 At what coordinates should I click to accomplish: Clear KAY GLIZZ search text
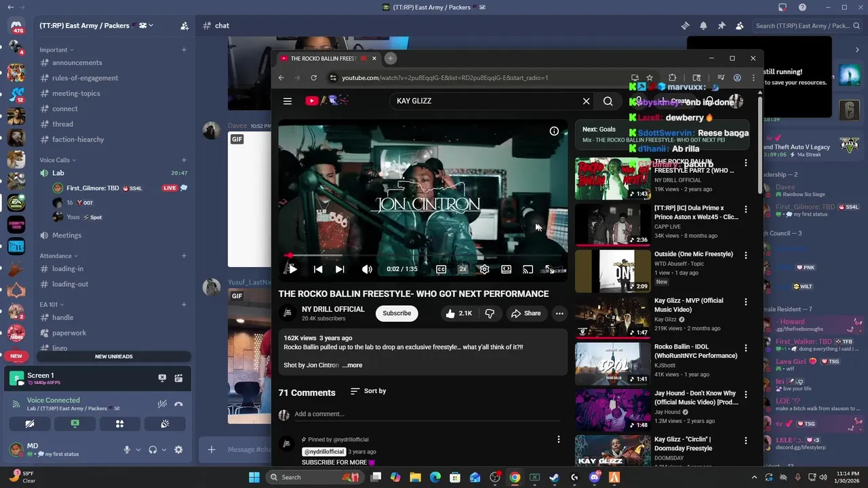click(586, 101)
